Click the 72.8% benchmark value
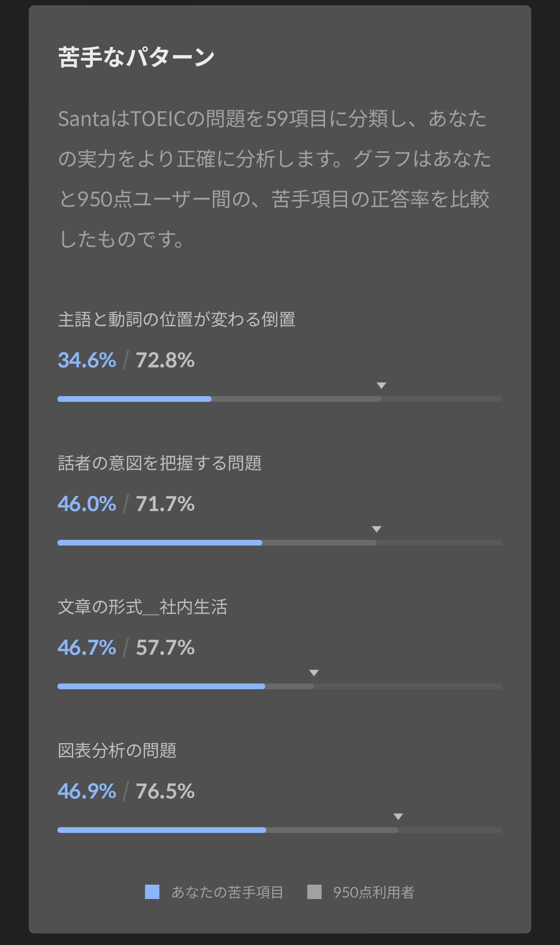 coord(165,360)
